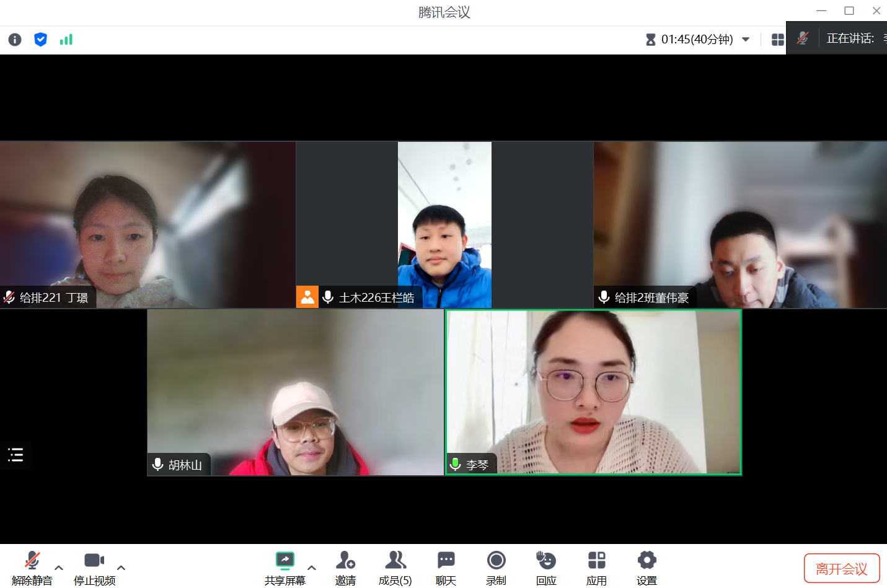Expand the 01:45 meeting timer dropdown
887x588 pixels.
coord(746,40)
